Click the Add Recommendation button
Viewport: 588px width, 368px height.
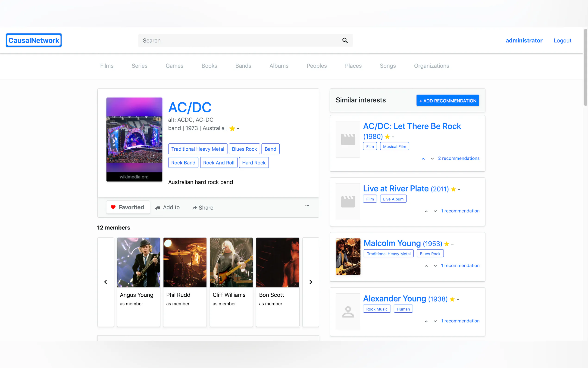click(x=447, y=101)
